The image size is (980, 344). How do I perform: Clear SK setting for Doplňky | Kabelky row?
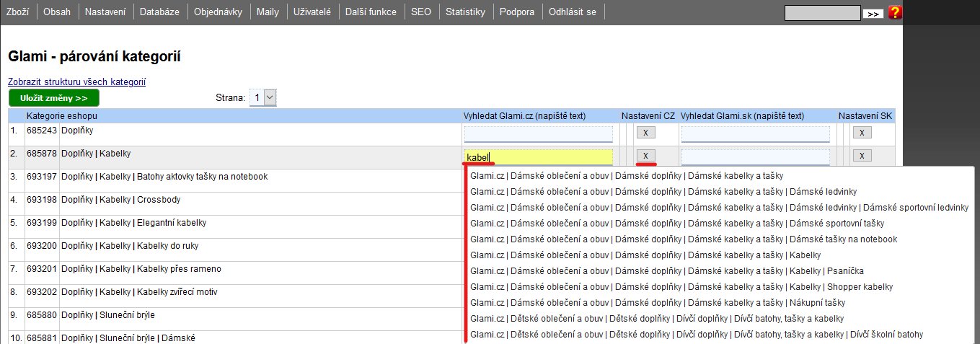coord(862,156)
